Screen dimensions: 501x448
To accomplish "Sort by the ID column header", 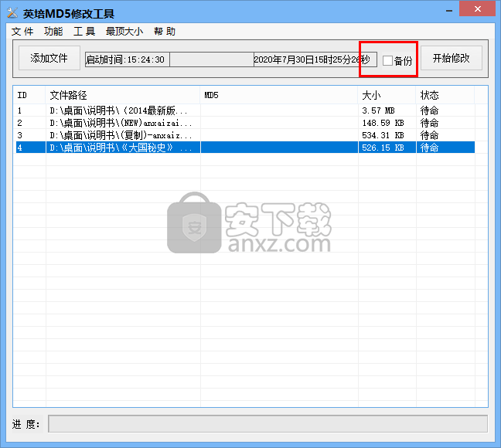I will tap(29, 95).
